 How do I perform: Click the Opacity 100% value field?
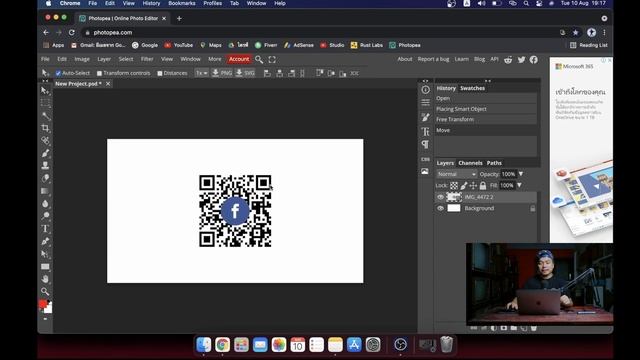508,174
